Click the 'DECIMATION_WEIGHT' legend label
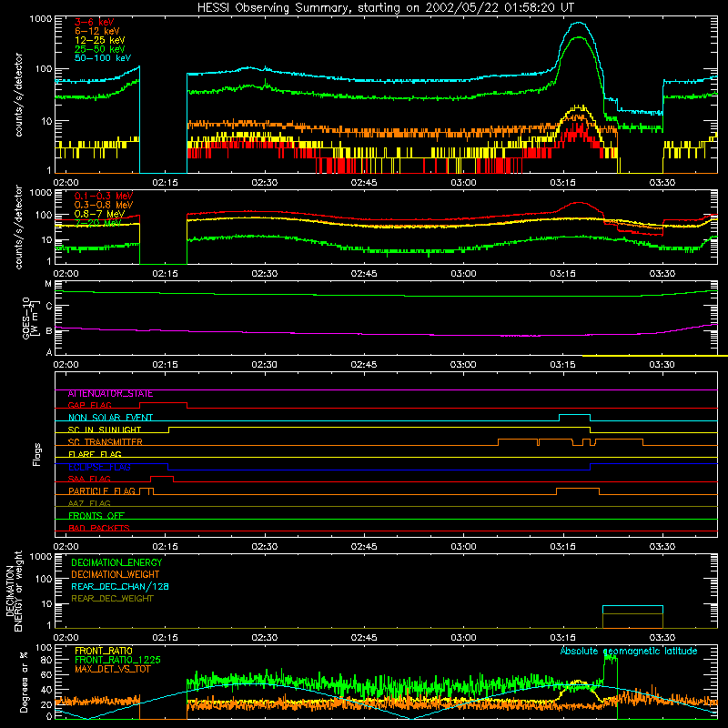This screenshot has width=728, height=728. coord(116,574)
